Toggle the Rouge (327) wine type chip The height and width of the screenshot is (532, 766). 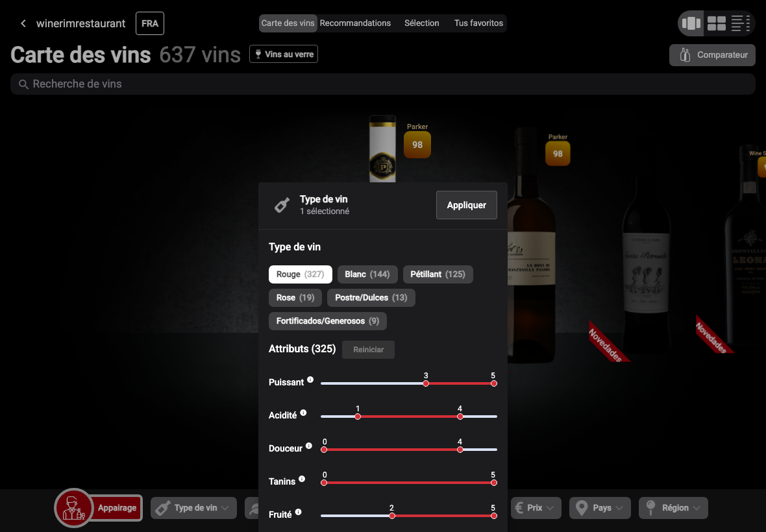coord(301,274)
